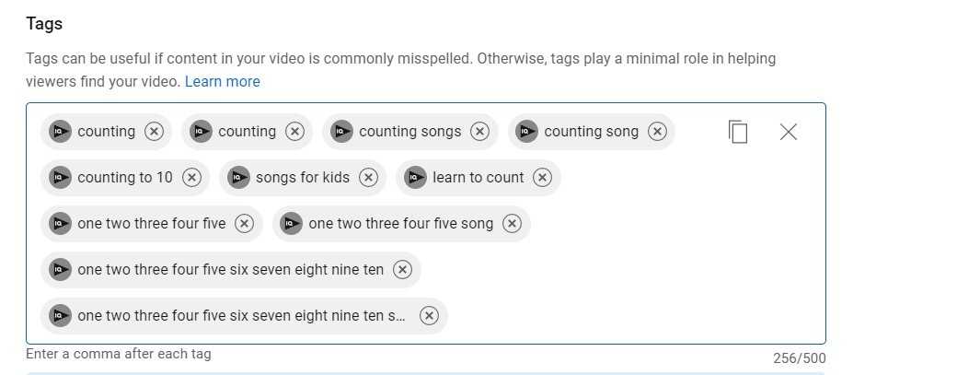Select the "counting song" tag chip label
This screenshot has height=375, width=980.
coord(591,132)
